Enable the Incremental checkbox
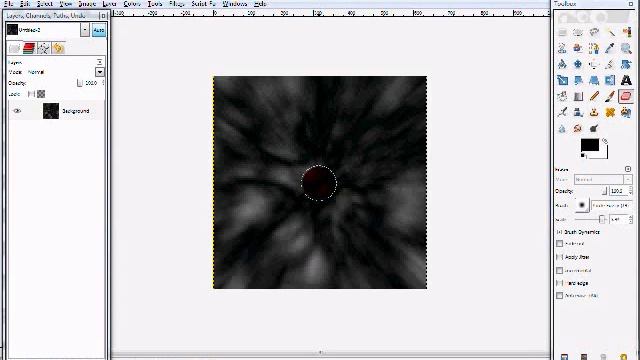 click(560, 270)
